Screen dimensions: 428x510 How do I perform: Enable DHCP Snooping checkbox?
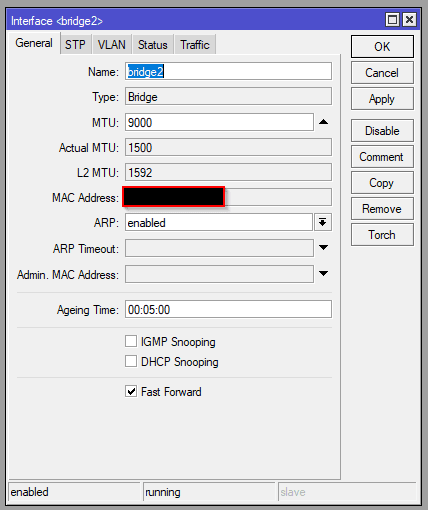[131, 361]
